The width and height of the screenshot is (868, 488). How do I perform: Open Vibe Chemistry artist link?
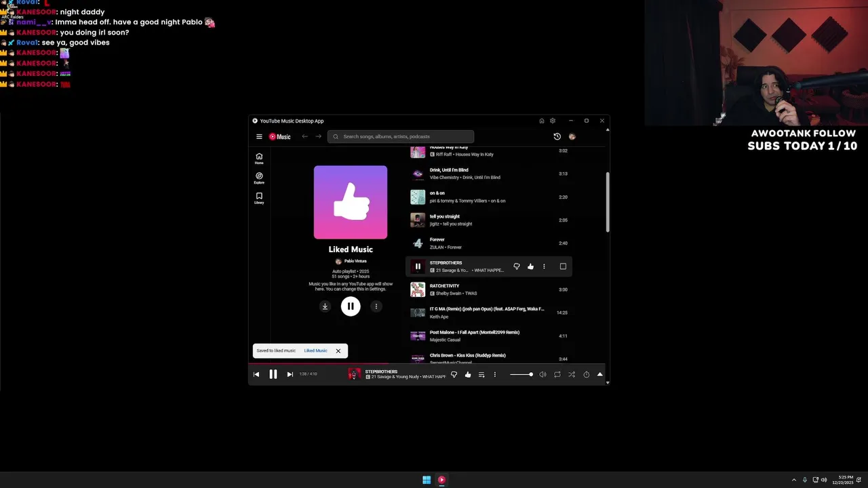click(445, 178)
